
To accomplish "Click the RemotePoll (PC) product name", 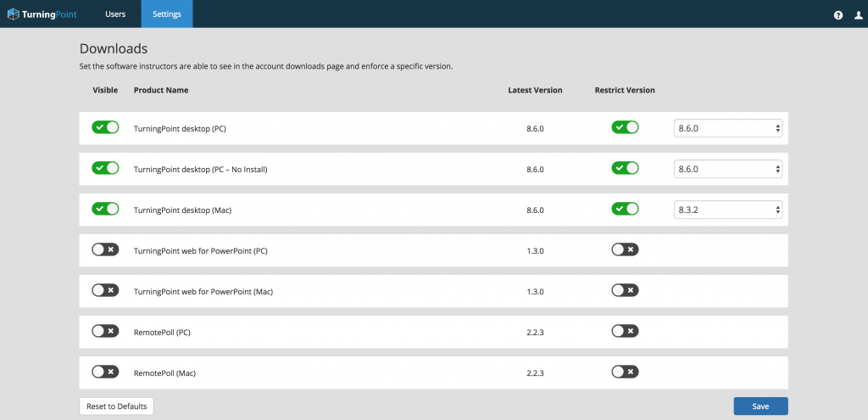I will point(162,333).
